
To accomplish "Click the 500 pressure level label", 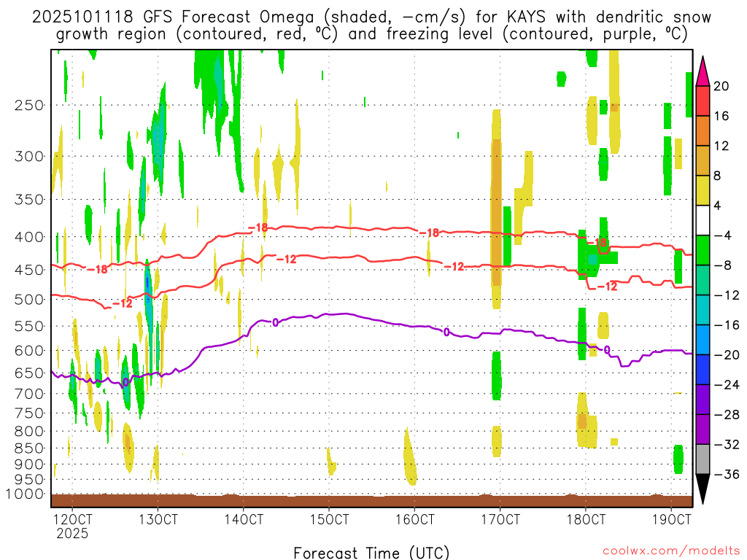I will pyautogui.click(x=29, y=299).
